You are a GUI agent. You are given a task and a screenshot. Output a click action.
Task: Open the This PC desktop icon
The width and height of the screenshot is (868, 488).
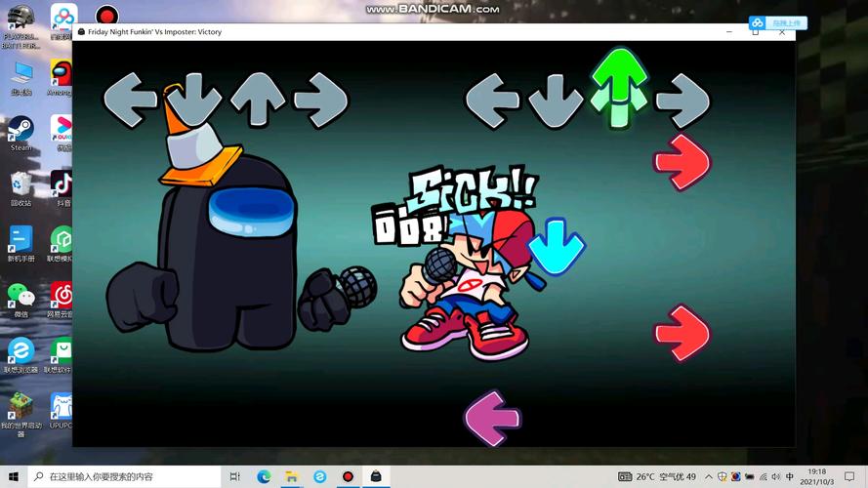click(x=21, y=77)
